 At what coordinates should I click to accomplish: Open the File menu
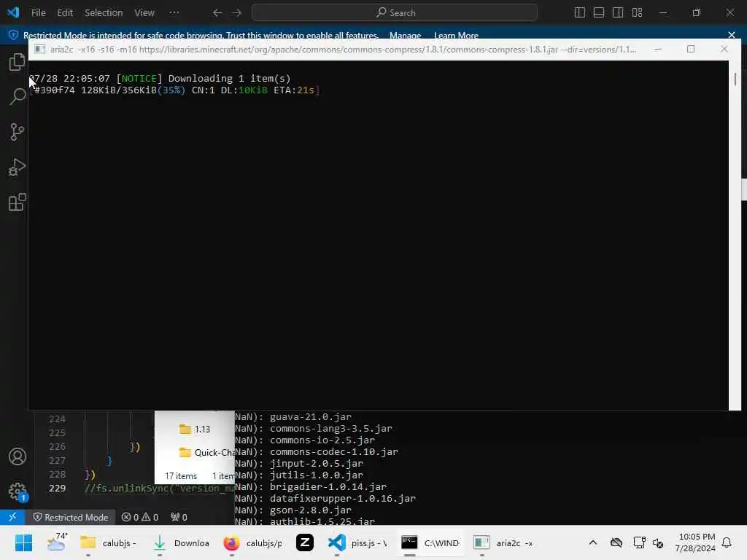pos(38,13)
